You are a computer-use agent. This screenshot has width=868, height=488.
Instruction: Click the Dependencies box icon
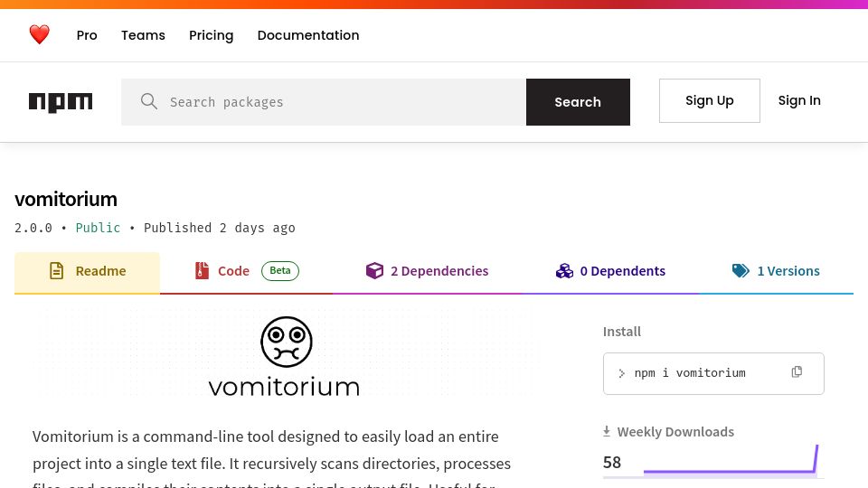[374, 270]
